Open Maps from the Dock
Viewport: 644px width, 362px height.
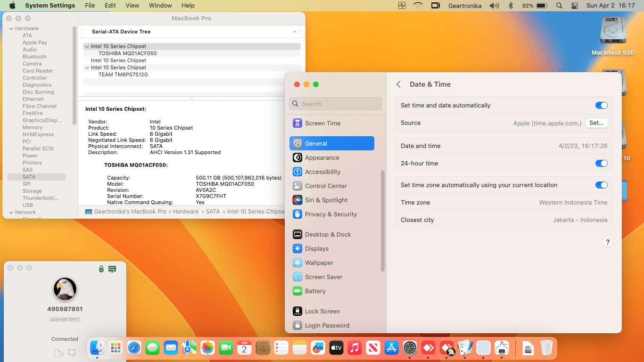click(189, 348)
